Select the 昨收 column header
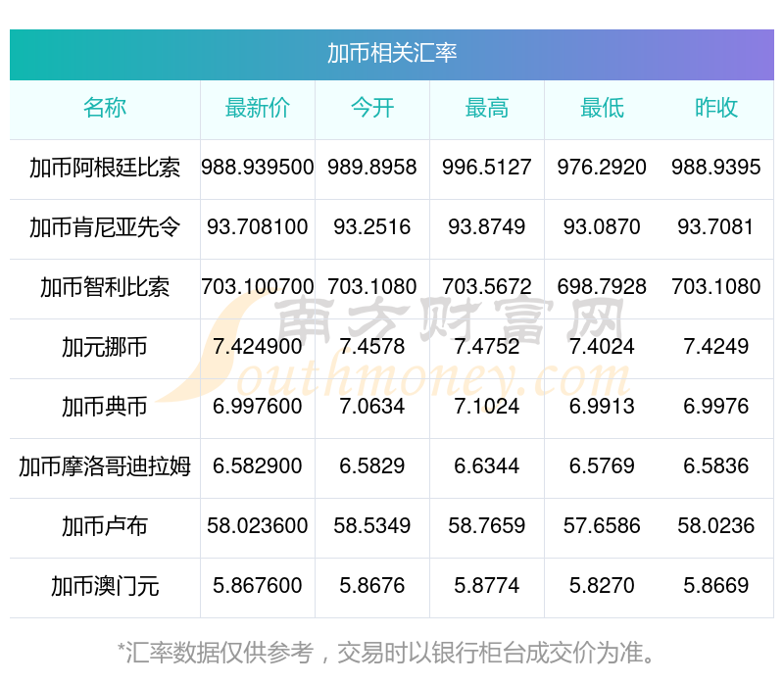The image size is (784, 684). 716,108
